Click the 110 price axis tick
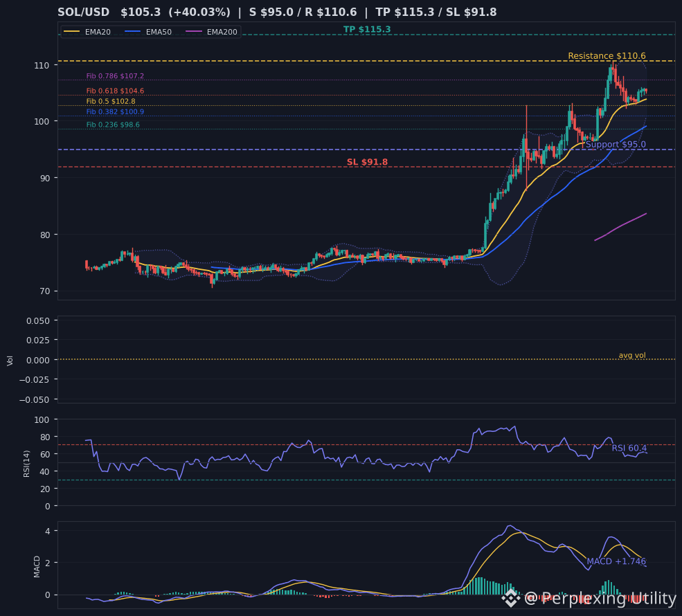 (x=42, y=66)
